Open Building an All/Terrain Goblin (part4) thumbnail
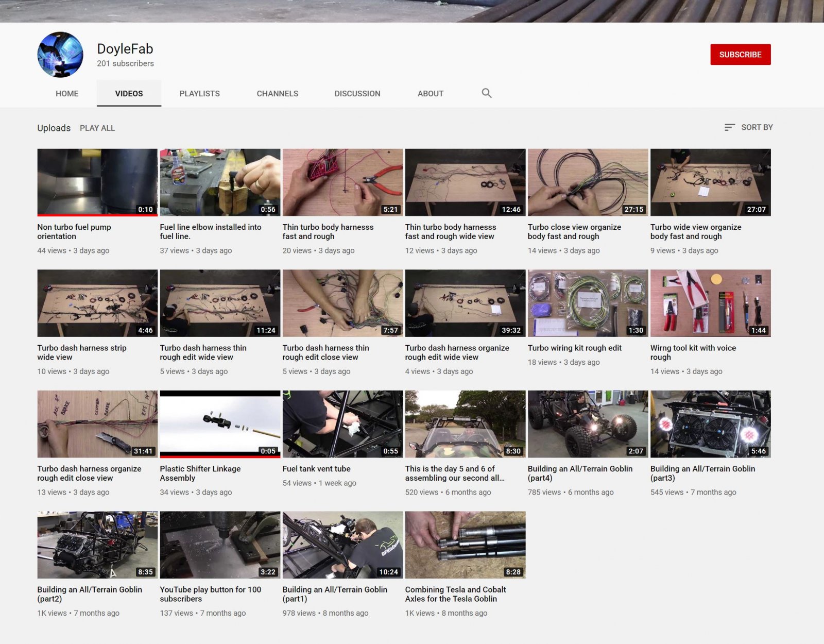The height and width of the screenshot is (644, 824). 588,424
